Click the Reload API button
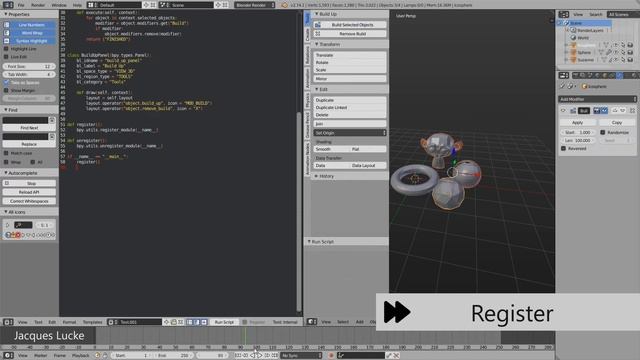The image size is (640, 360). 29,192
